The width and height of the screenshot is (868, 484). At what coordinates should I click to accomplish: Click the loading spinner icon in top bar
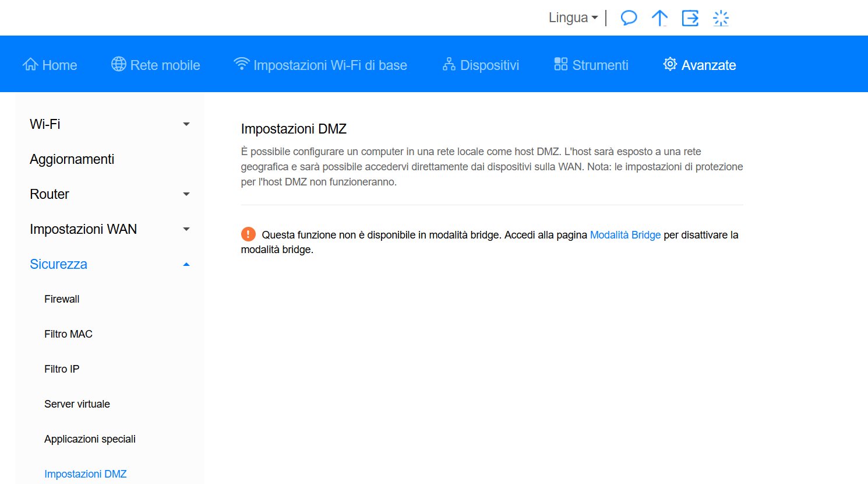point(721,18)
